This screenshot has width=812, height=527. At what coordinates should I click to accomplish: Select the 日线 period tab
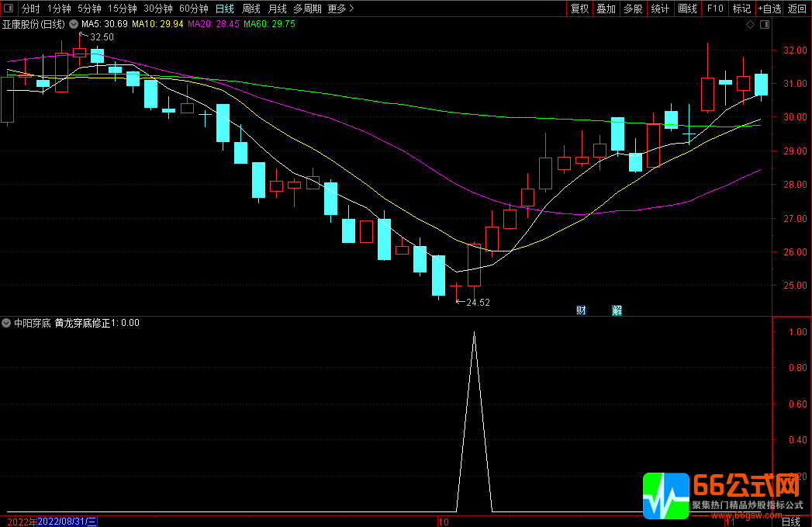pyautogui.click(x=225, y=9)
